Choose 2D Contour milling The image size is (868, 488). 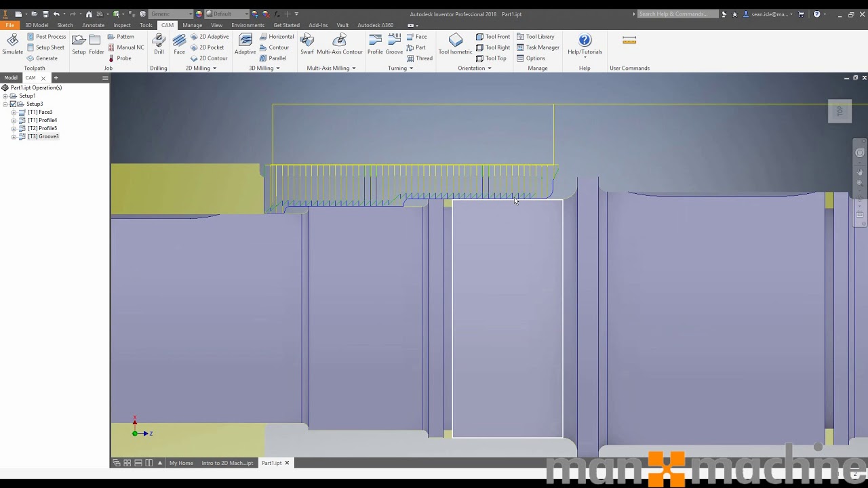click(x=209, y=58)
